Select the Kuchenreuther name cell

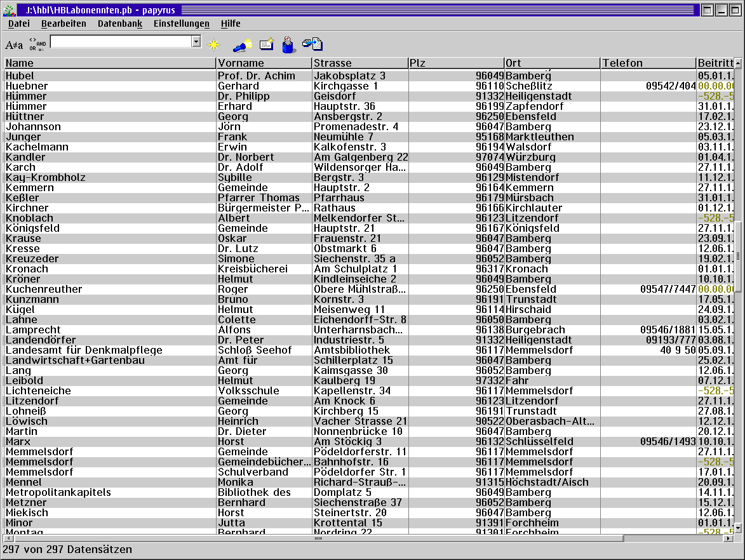tap(110, 290)
